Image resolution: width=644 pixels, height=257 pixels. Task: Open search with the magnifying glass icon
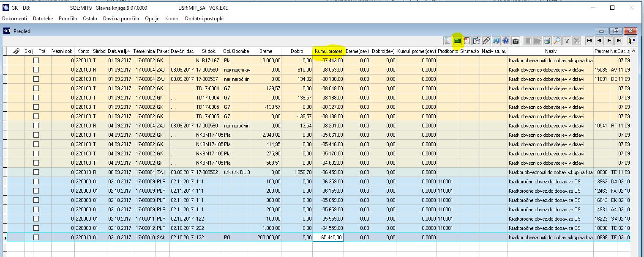click(x=557, y=41)
